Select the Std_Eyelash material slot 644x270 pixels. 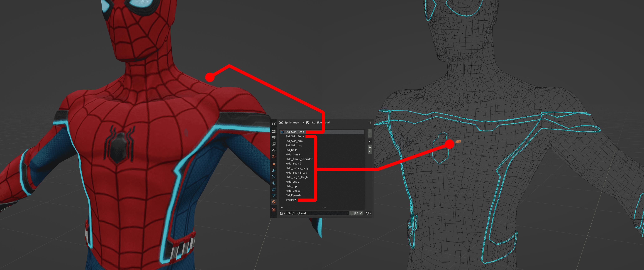(322, 195)
